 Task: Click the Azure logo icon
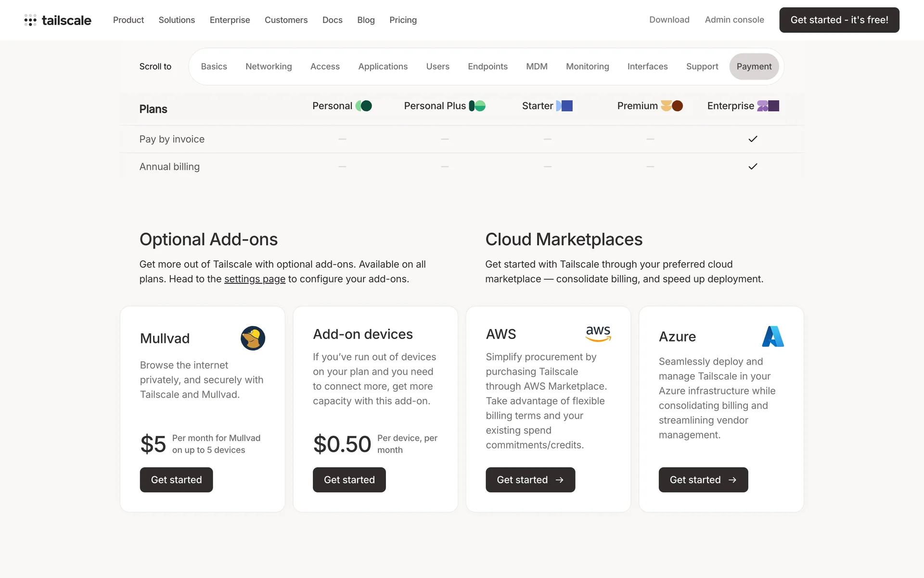click(773, 336)
